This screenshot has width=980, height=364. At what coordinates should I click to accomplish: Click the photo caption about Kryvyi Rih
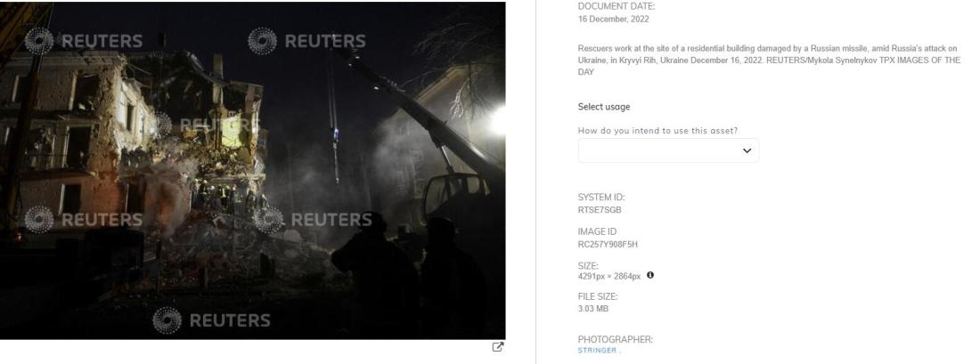769,60
